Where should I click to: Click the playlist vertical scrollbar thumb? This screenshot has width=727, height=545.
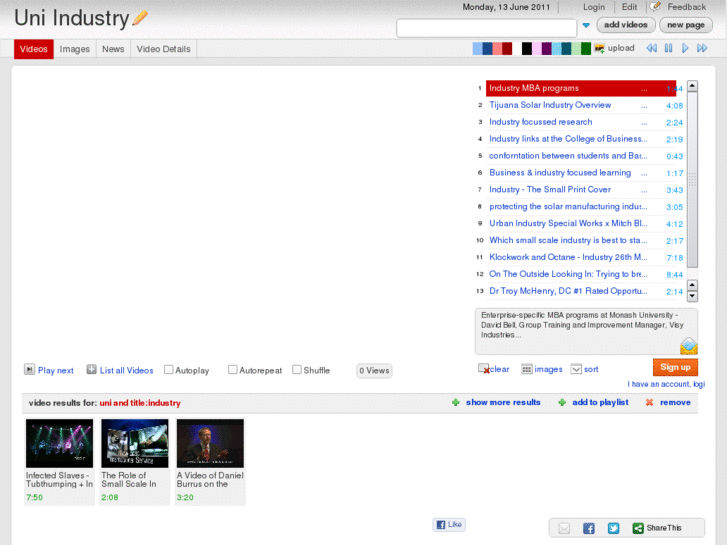pos(692,180)
